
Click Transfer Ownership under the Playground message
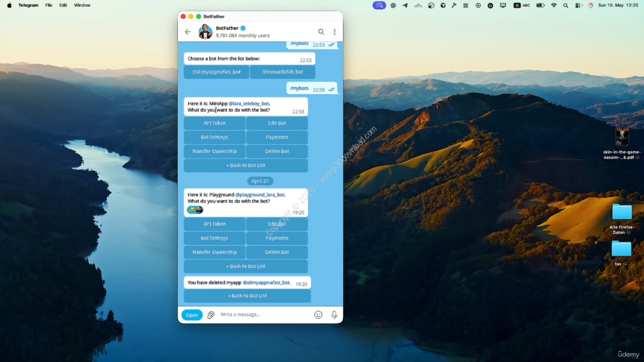[x=214, y=252]
